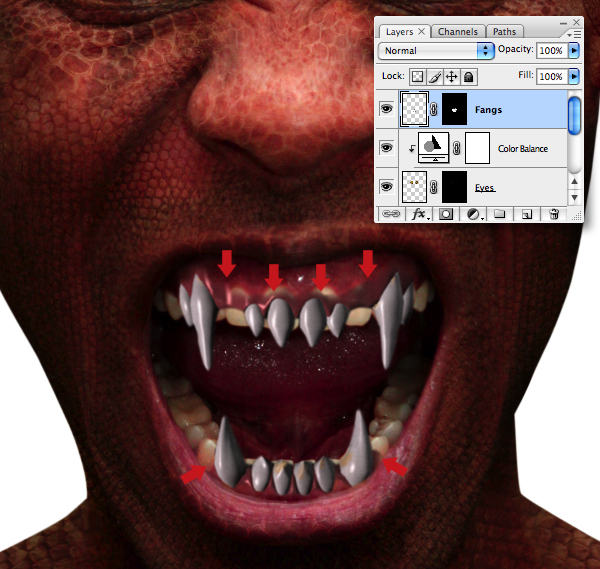Open the layer style fx menu
Viewport: 600px width, 569px height.
(421, 214)
